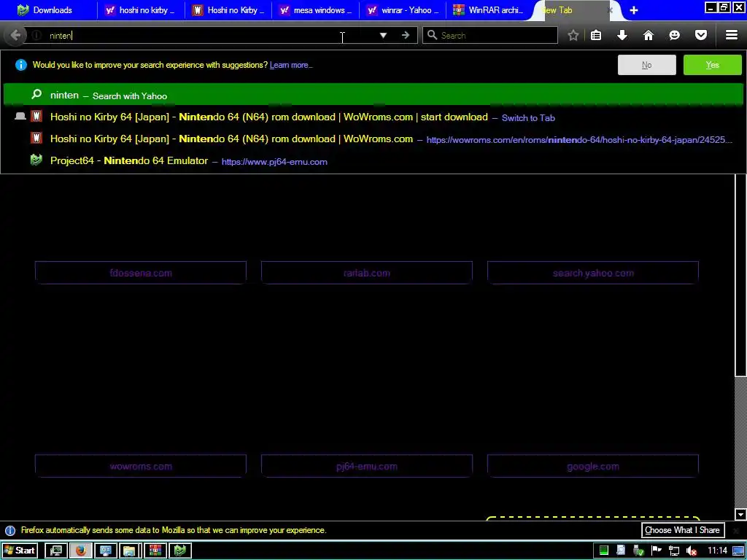The image size is (747, 560).
Task: Select Hoshi no Kirby 'Switch to Tab' suggestion
Action: click(373, 117)
